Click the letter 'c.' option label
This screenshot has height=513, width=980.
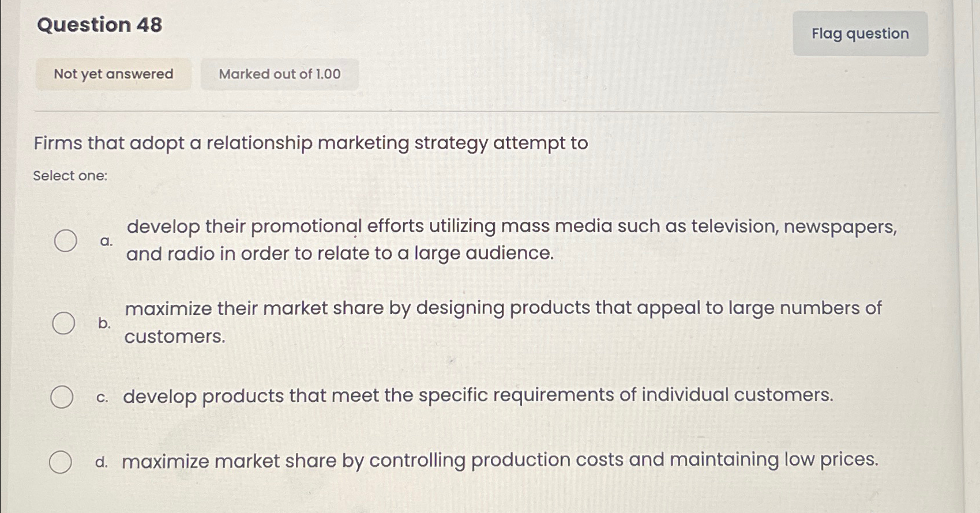click(102, 397)
